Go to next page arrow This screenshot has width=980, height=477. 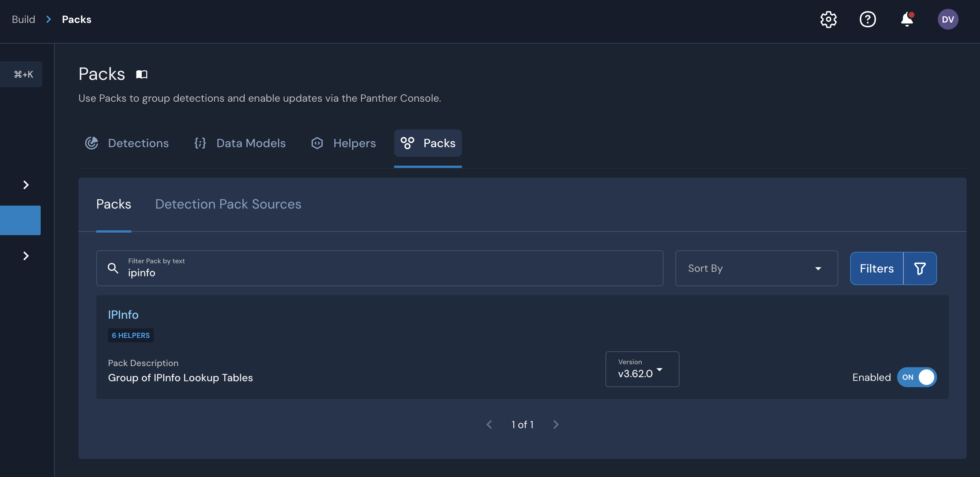(x=556, y=424)
